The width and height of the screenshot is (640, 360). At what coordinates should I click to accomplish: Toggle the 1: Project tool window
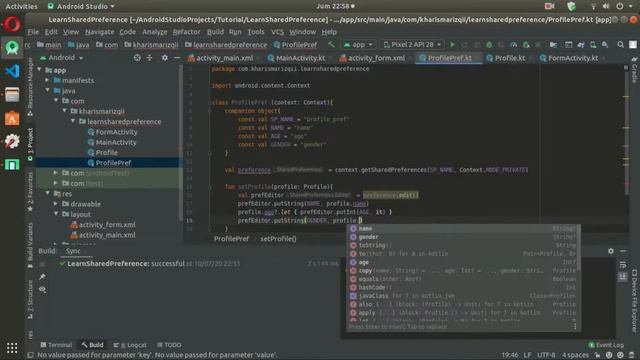click(x=30, y=144)
